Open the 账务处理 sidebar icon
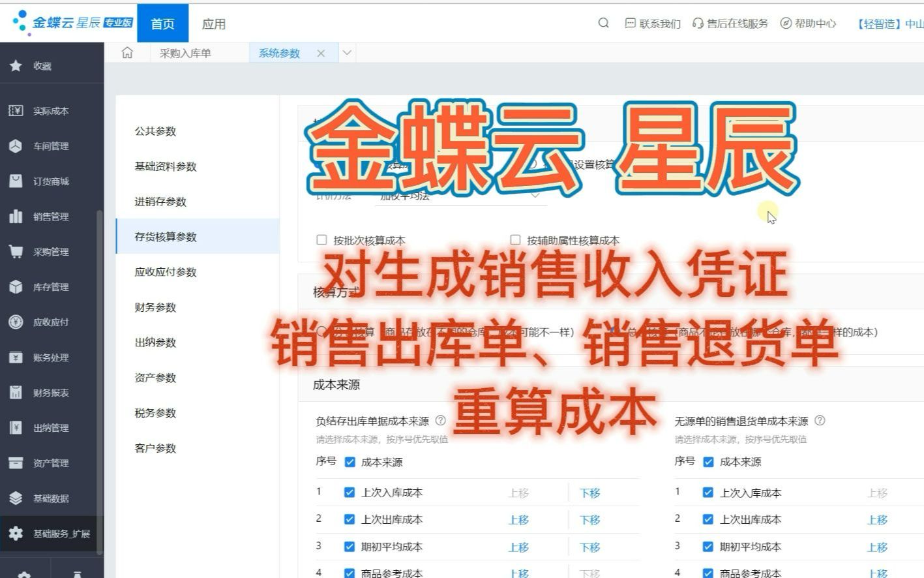The height and width of the screenshot is (578, 924). (x=16, y=357)
